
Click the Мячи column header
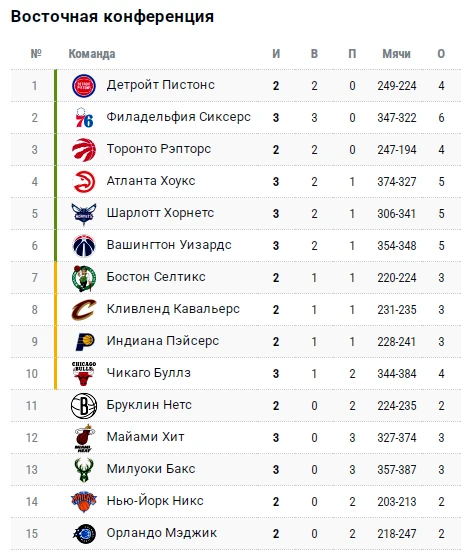tap(396, 54)
